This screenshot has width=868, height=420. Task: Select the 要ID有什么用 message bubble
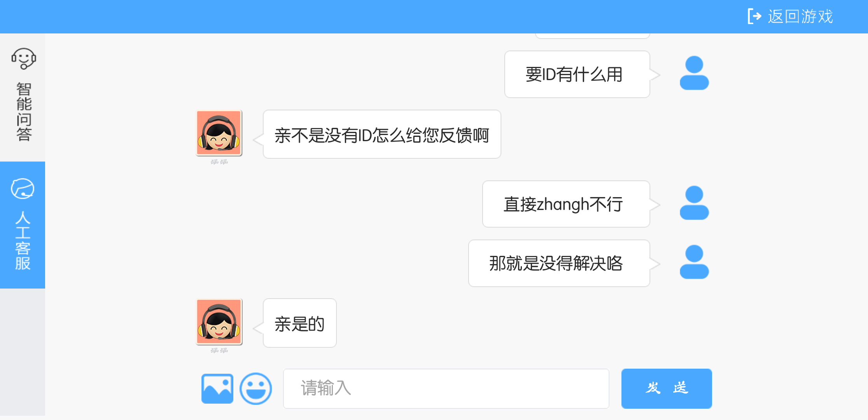click(x=577, y=74)
